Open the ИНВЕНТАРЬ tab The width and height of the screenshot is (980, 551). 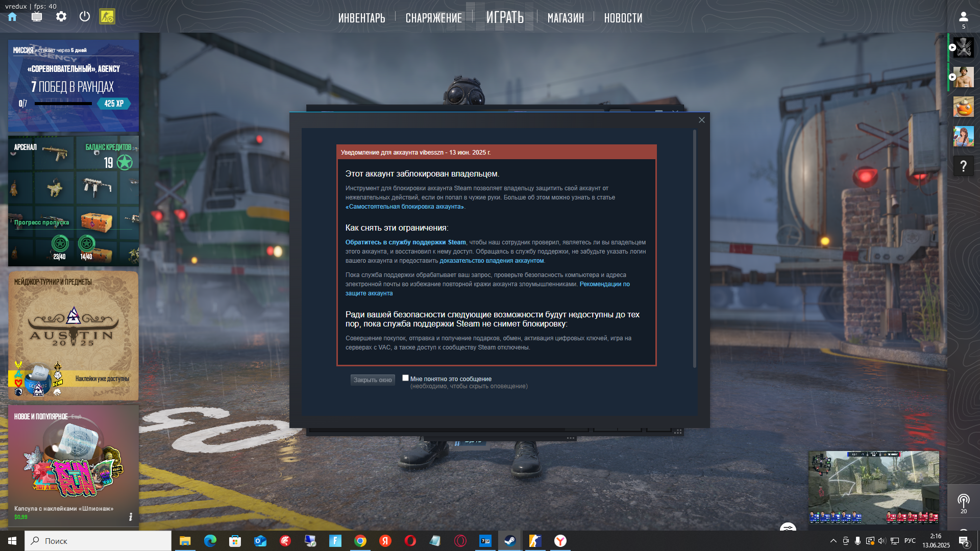click(362, 18)
